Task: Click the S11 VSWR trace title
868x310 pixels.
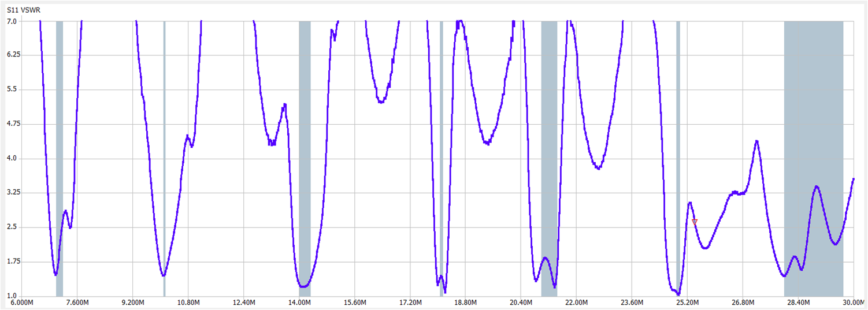Action: (x=20, y=10)
